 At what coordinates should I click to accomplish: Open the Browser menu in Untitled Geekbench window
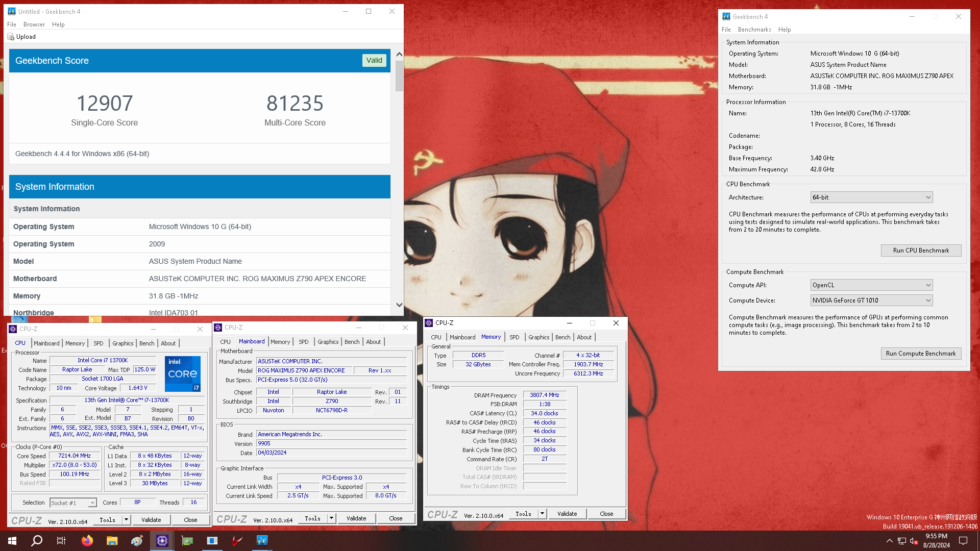pyautogui.click(x=34, y=24)
